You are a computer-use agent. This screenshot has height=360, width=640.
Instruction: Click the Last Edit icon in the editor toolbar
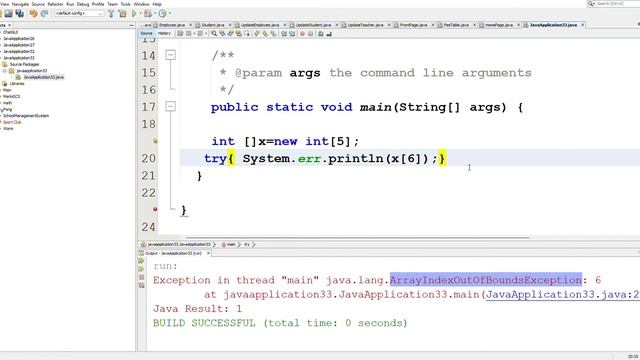pyautogui.click(x=180, y=34)
